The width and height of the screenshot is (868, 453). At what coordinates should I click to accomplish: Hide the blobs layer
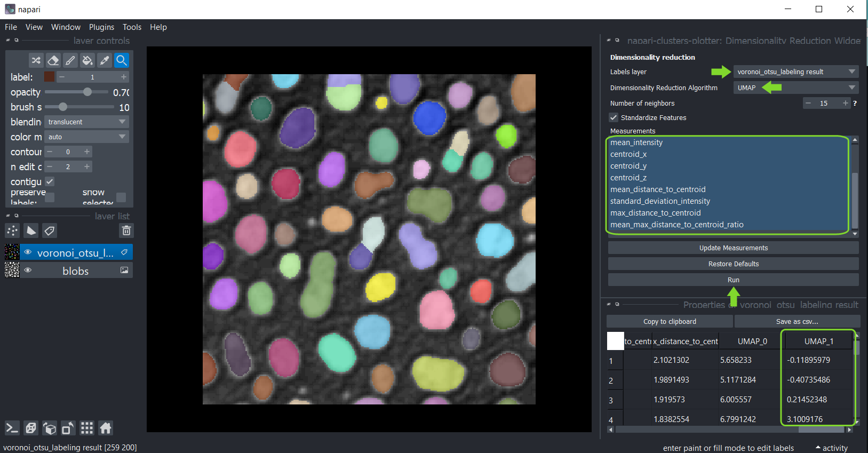tap(28, 271)
